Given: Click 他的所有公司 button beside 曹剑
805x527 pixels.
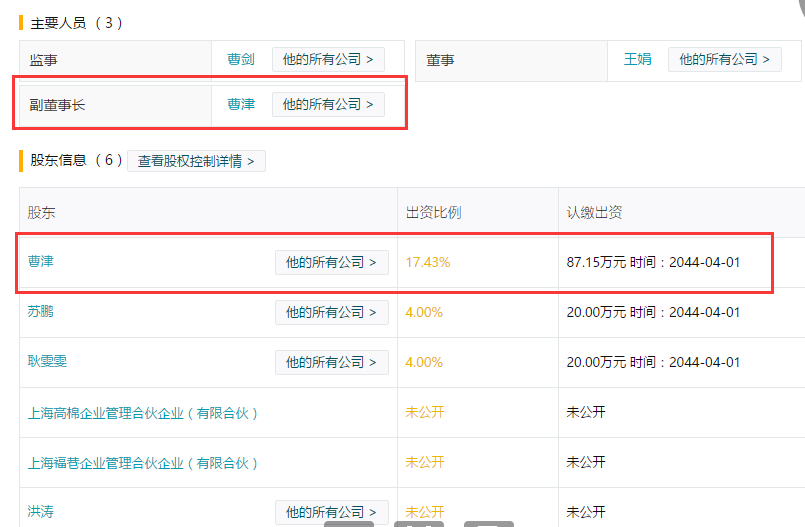Looking at the screenshot, I should 328,60.
